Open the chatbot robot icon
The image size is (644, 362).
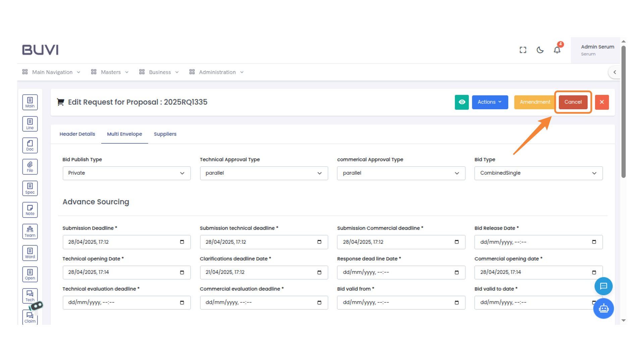click(603, 308)
